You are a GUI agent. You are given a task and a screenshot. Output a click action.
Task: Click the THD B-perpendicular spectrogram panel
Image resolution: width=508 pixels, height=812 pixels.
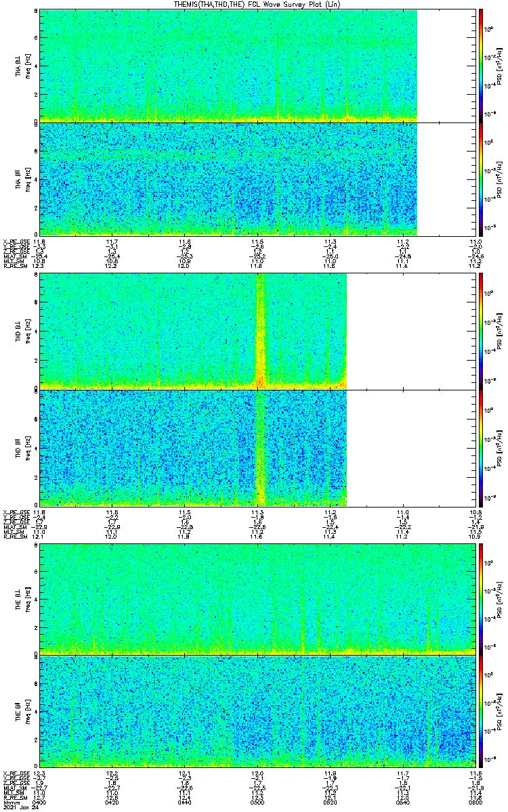tap(257, 331)
